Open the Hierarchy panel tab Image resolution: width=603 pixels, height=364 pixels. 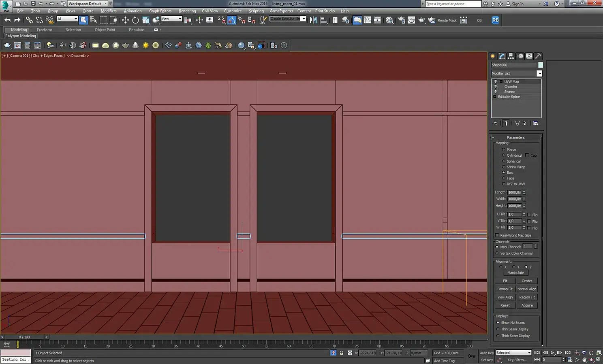tap(511, 56)
